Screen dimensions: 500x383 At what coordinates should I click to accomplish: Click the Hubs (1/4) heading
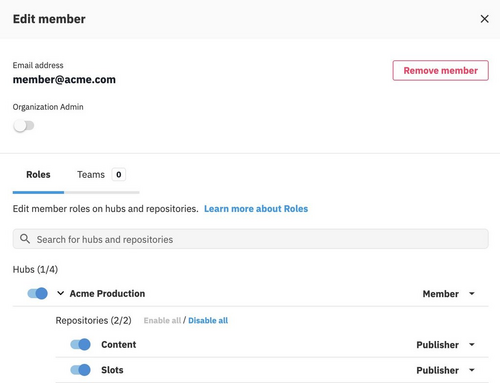pos(35,269)
